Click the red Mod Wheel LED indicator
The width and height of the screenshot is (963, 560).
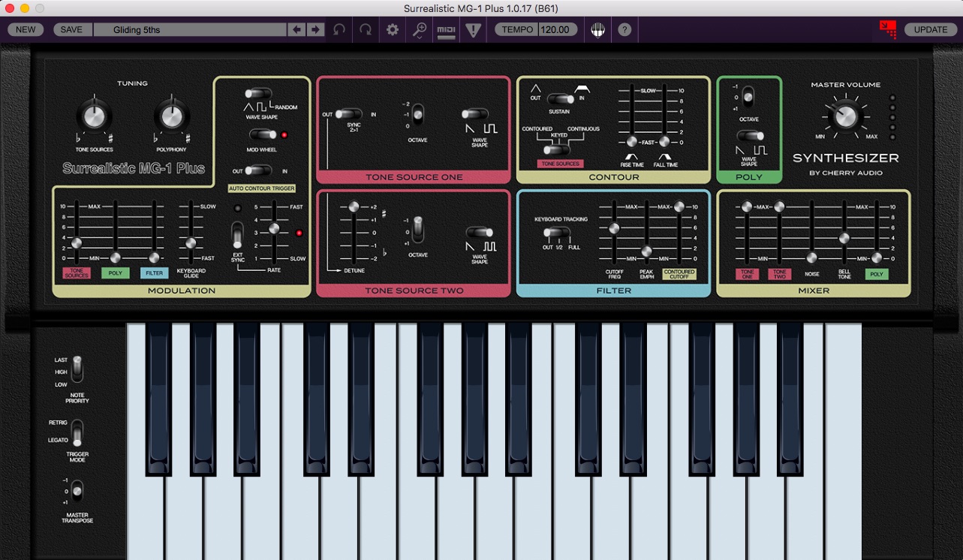[284, 135]
